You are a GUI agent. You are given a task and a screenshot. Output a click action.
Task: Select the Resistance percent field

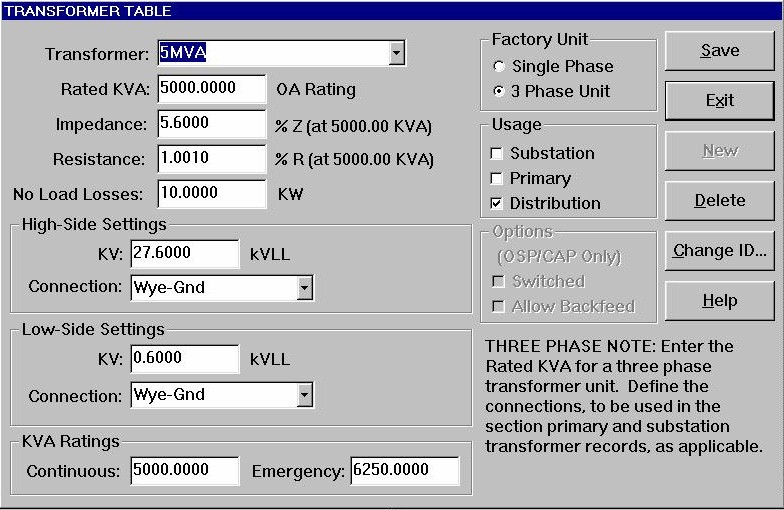(x=211, y=159)
